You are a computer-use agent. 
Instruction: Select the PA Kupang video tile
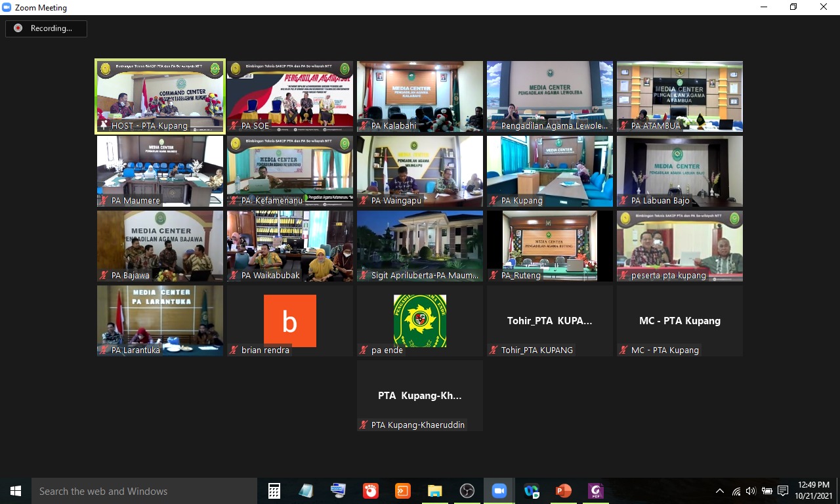click(x=550, y=171)
